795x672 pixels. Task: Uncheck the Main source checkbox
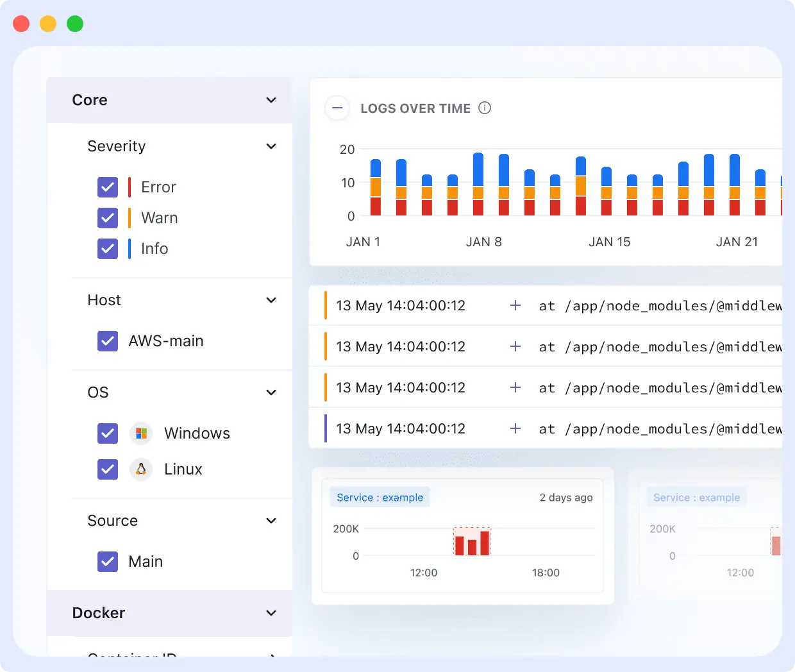click(x=108, y=562)
